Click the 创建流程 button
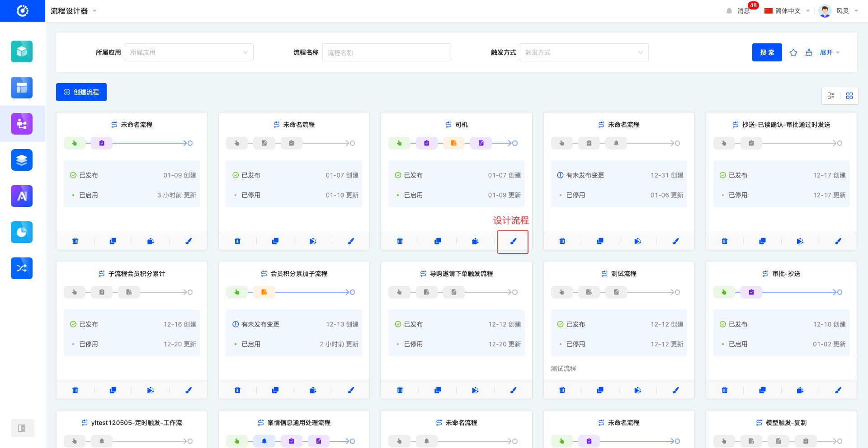 click(81, 92)
